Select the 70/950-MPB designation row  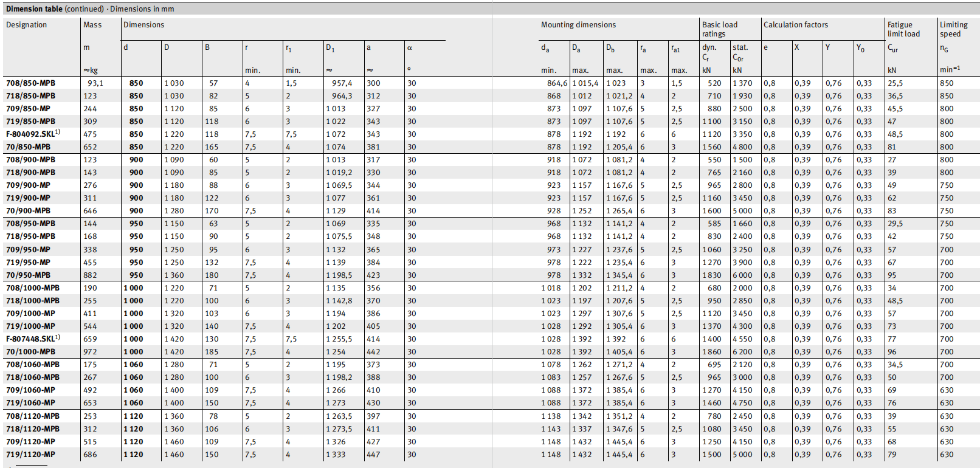coord(28,275)
